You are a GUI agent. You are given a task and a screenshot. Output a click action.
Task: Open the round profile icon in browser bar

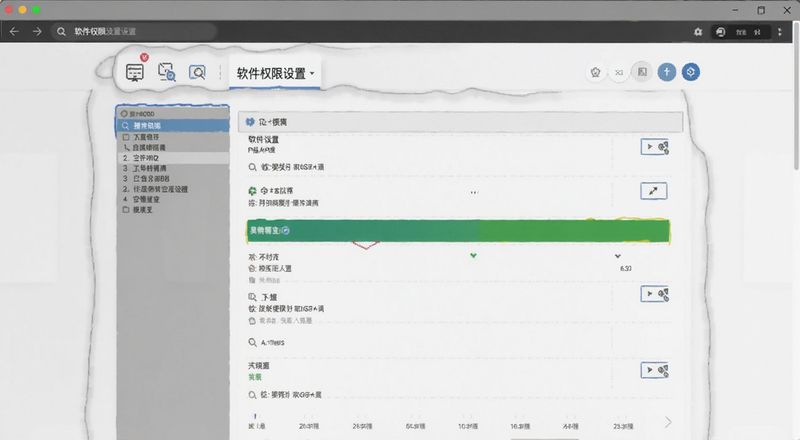tap(720, 32)
